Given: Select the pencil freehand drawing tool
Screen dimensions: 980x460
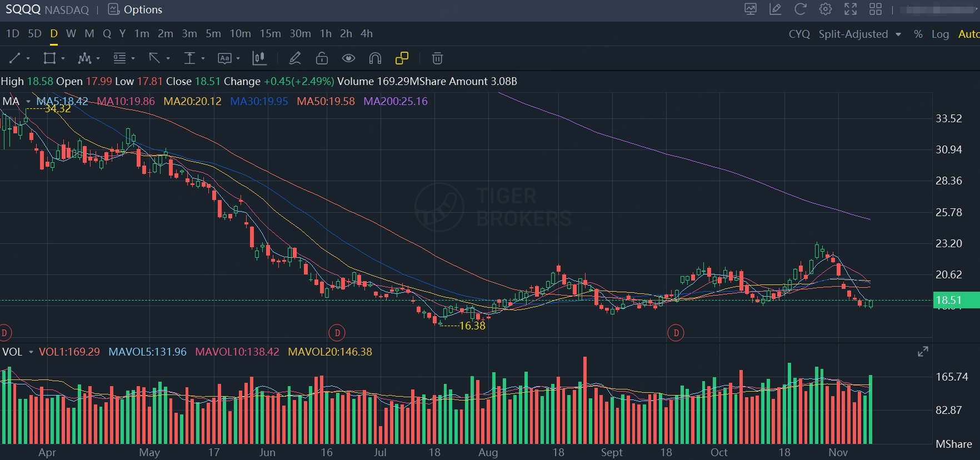Looking at the screenshot, I should pyautogui.click(x=295, y=58).
